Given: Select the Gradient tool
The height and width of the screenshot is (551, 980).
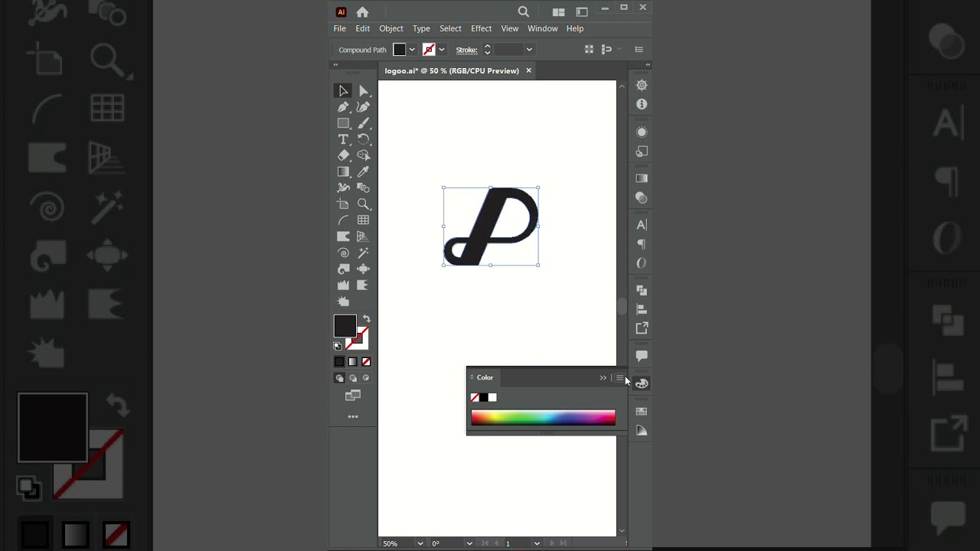Looking at the screenshot, I should 343,172.
